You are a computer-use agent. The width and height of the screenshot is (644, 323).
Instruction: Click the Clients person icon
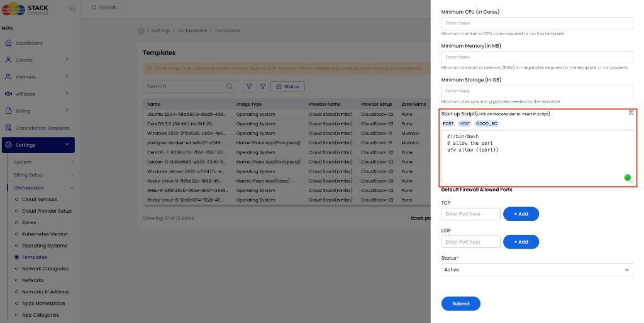[x=9, y=60]
